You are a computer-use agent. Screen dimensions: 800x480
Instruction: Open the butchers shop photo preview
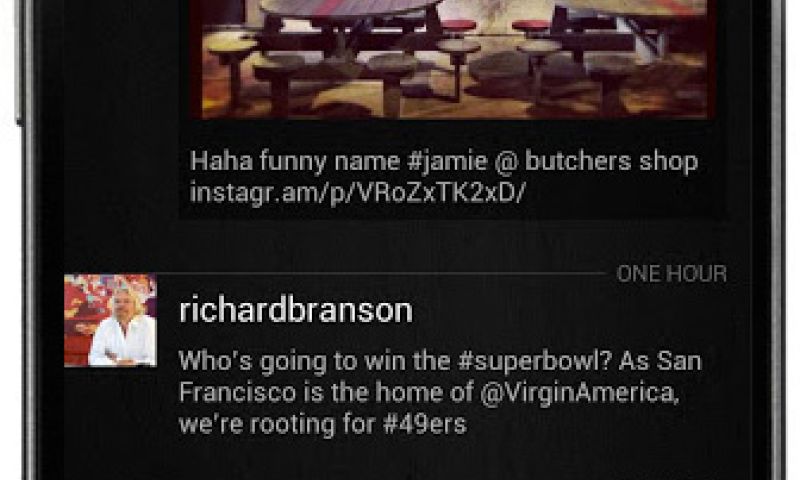(455, 59)
